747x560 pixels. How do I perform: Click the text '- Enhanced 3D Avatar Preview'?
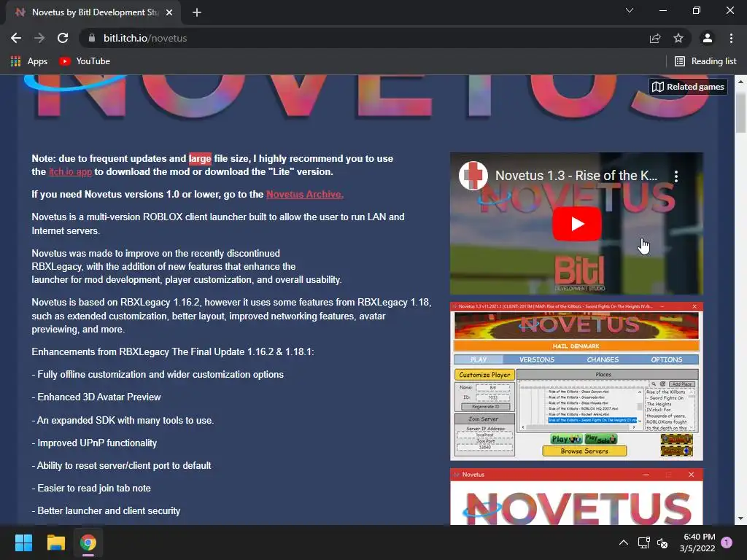[96, 397]
